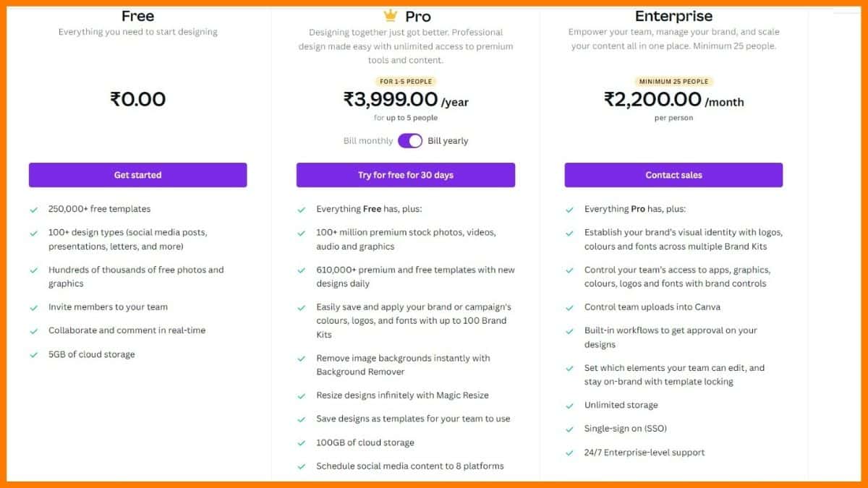Click the Enterprise plan heading
The width and height of the screenshot is (868, 488).
[673, 16]
